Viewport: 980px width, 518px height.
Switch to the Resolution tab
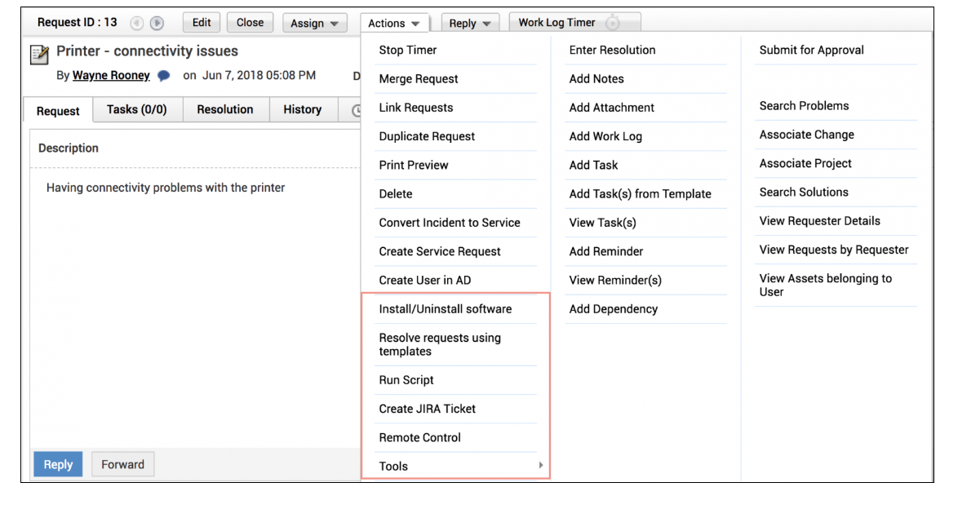click(225, 109)
